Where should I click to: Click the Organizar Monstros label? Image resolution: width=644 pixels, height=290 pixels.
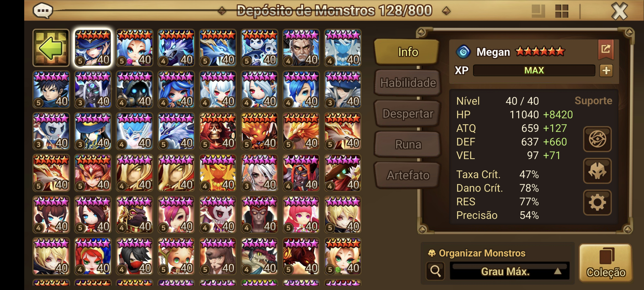482,253
